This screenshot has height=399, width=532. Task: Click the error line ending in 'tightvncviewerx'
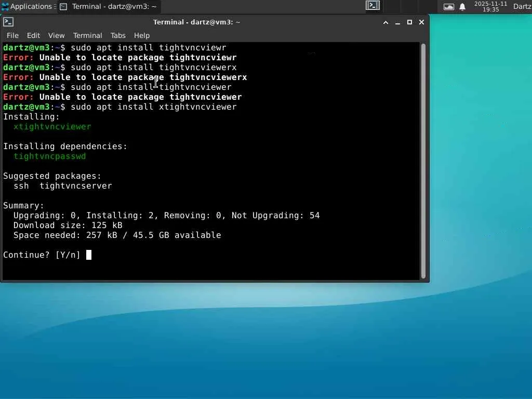click(125, 77)
